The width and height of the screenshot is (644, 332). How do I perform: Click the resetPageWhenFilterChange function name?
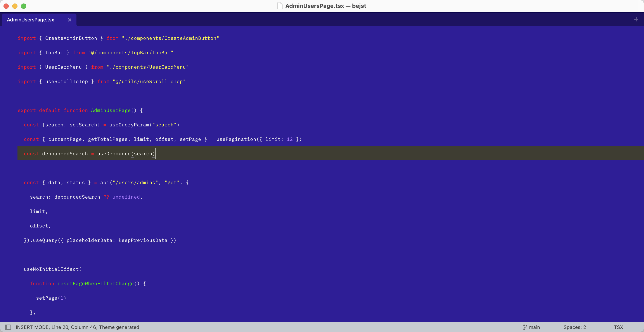95,284
